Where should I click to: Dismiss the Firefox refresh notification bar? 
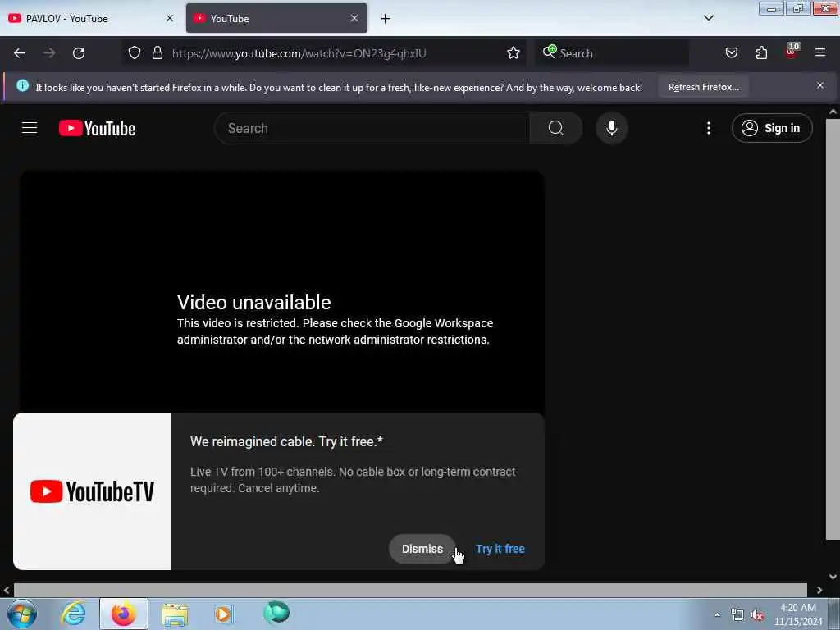(820, 85)
